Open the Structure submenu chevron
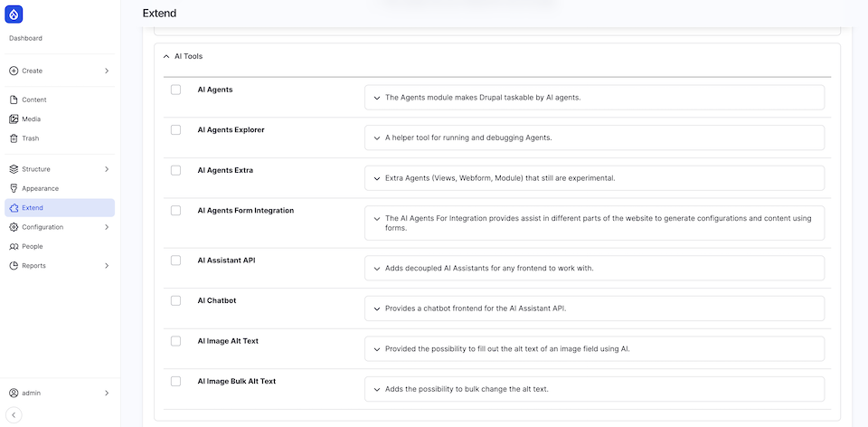The width and height of the screenshot is (868, 427). 107,169
